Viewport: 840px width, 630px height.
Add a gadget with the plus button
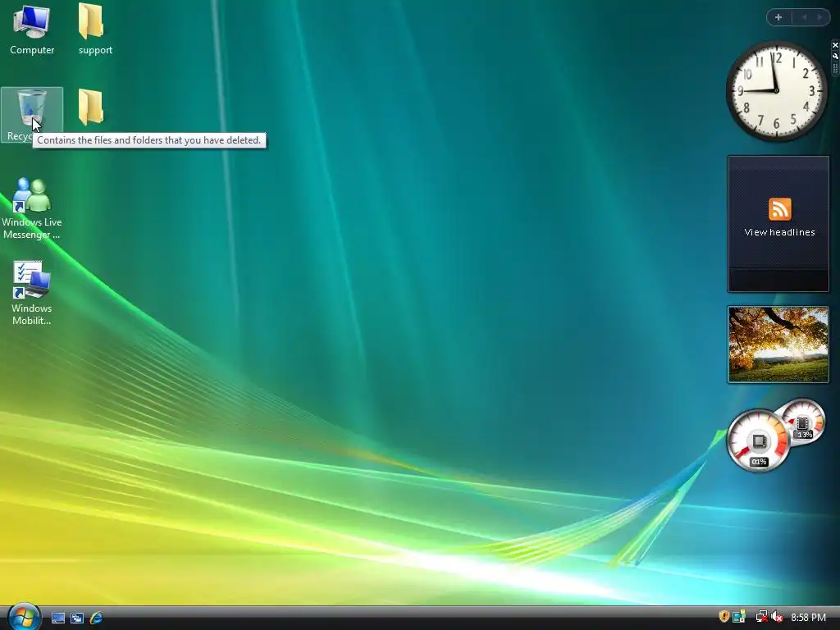click(x=778, y=18)
